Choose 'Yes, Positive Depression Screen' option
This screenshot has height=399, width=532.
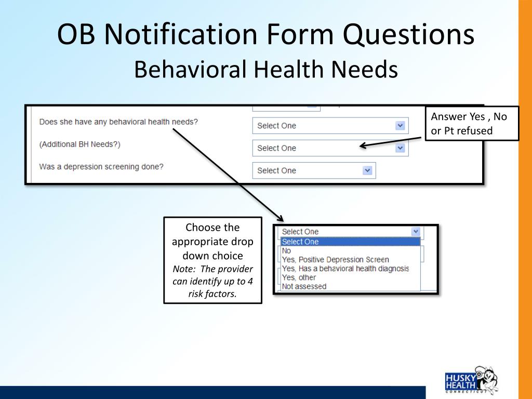tap(350, 260)
